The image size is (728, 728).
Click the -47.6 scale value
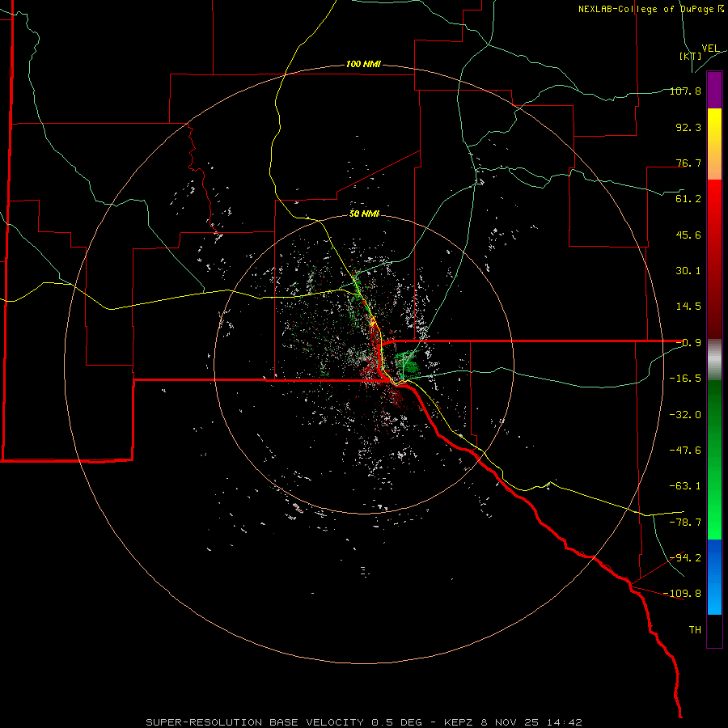point(685,451)
